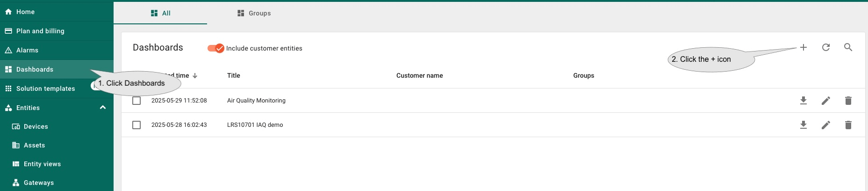This screenshot has width=868, height=191.
Task: Delete the LRS10701 IAQ demo dashboard
Action: click(x=848, y=125)
